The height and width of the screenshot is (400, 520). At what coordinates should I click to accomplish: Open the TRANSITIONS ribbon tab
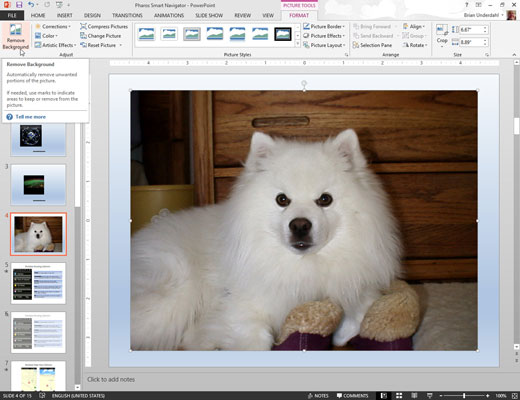click(127, 15)
